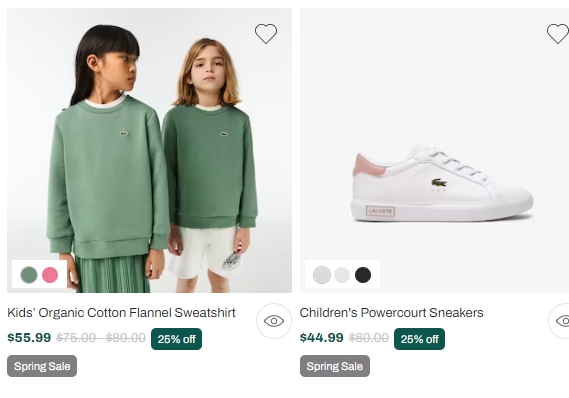Viewport: 569px width, 398px height.
Task: Open quick view eye icon for sneakers
Action: point(559,321)
